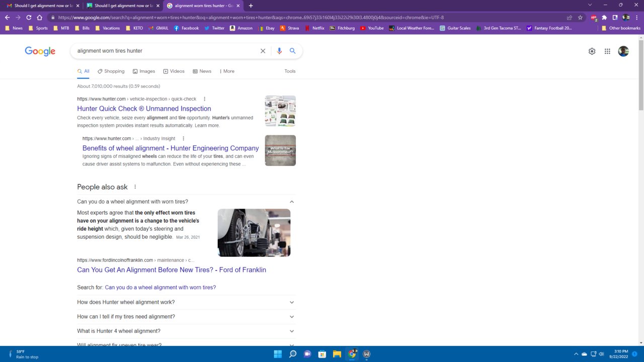Click the blue magnifier search icon

point(292,51)
